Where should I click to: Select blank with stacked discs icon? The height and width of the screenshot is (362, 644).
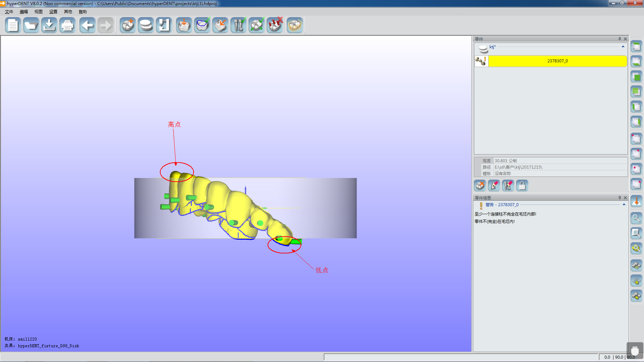click(146, 25)
